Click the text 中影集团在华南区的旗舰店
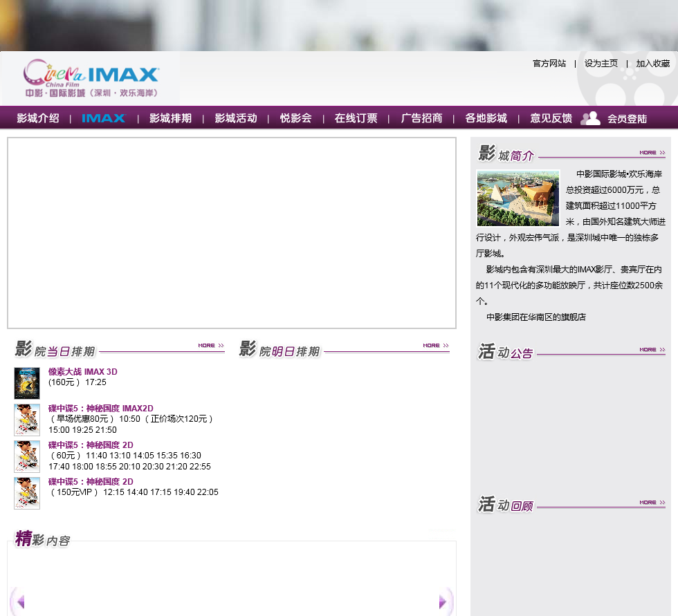The height and width of the screenshot is (616, 678). [536, 317]
